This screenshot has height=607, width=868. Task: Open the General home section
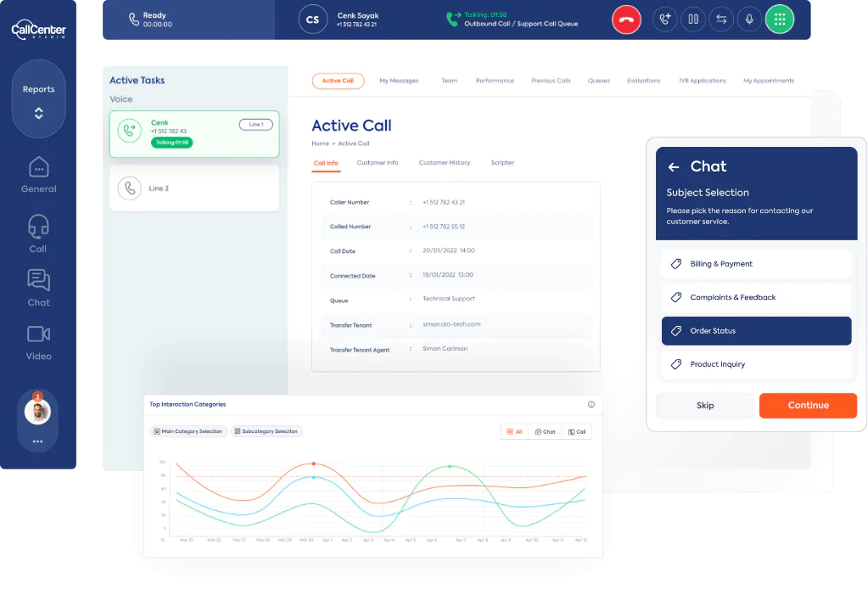click(x=38, y=174)
